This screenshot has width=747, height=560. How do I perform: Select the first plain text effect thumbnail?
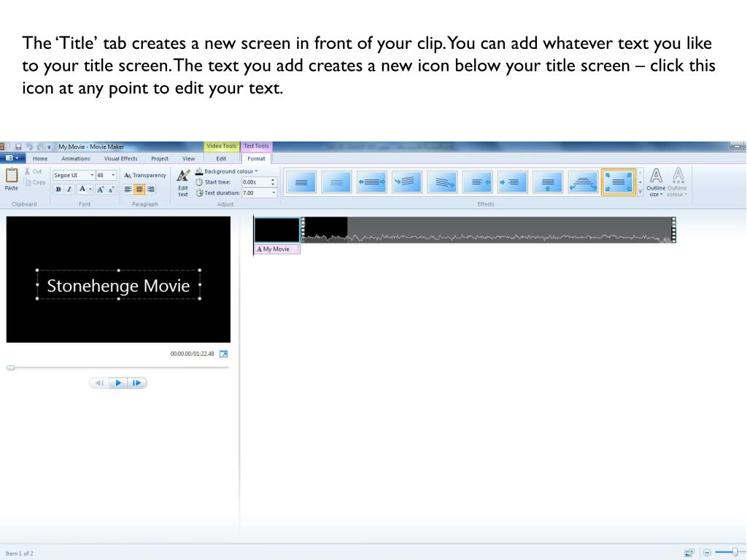(301, 182)
